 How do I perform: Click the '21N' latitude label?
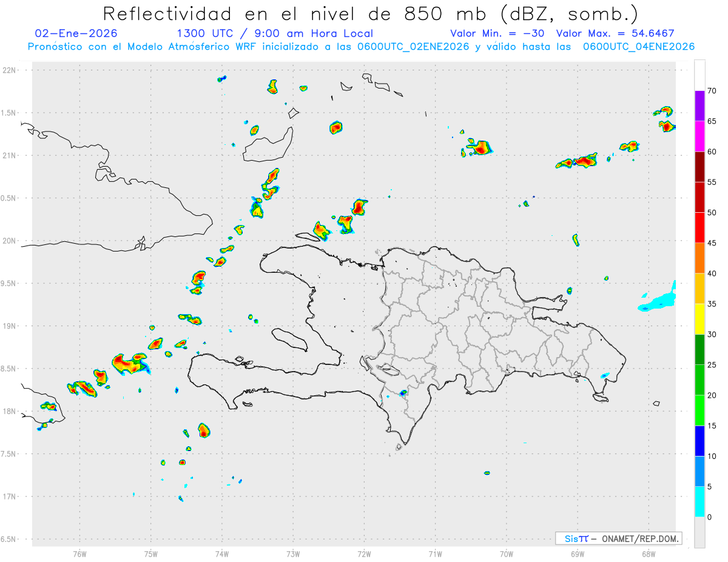pyautogui.click(x=10, y=155)
